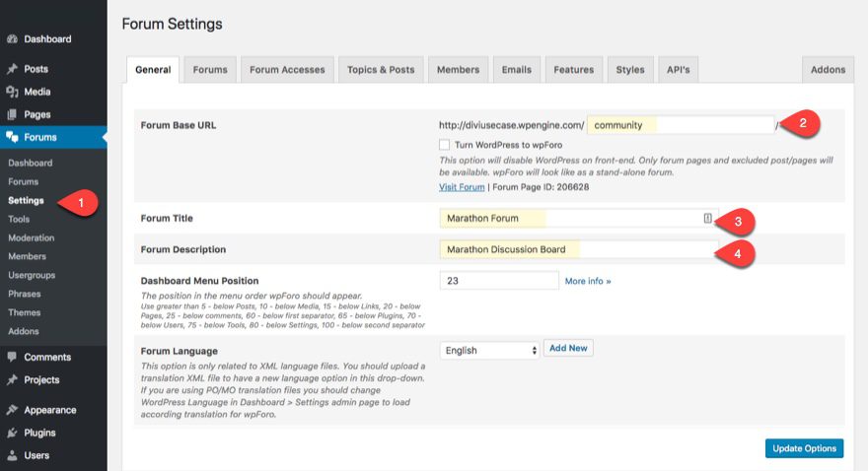This screenshot has width=868, height=471.
Task: Enable Turn WordPress to wpForo checkbox
Action: tap(445, 145)
